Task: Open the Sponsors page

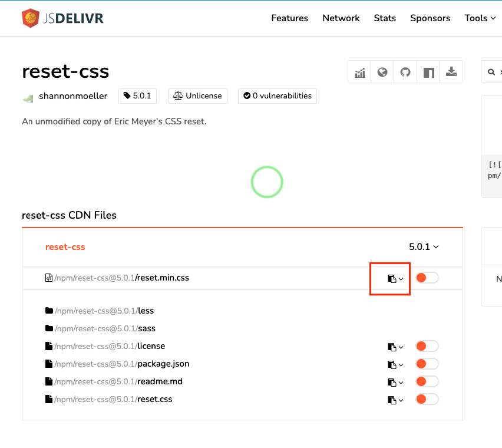Action: (430, 18)
